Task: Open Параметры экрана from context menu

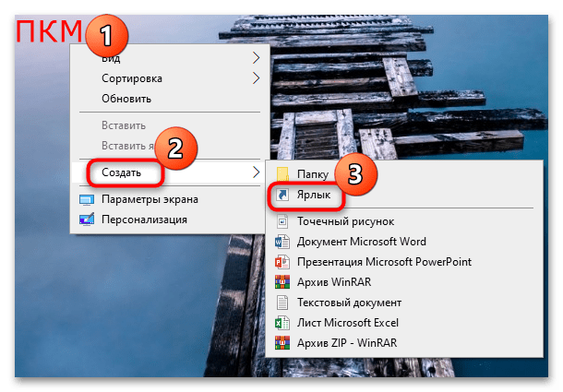Action: click(168, 199)
